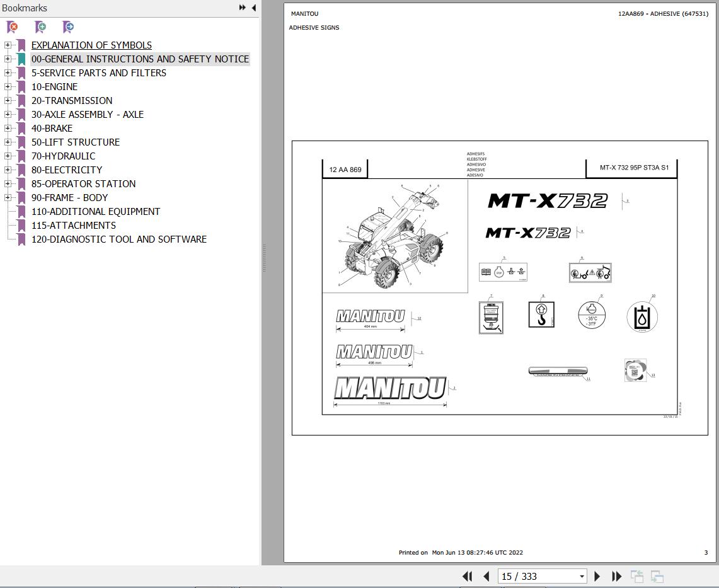719x588 pixels.
Task: Click the delete bookmark icon
Action: tap(13, 27)
